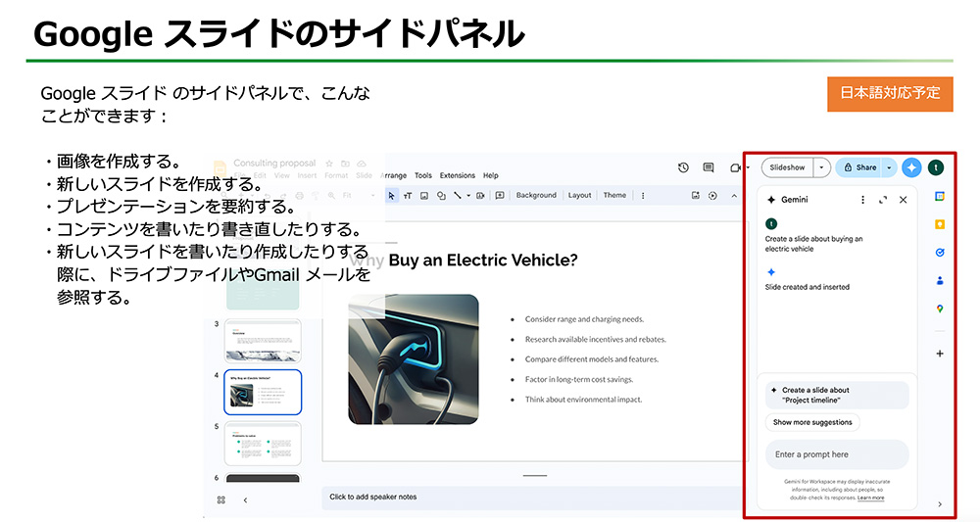Open Contacts side panel icon
980x522 pixels.
click(x=940, y=280)
